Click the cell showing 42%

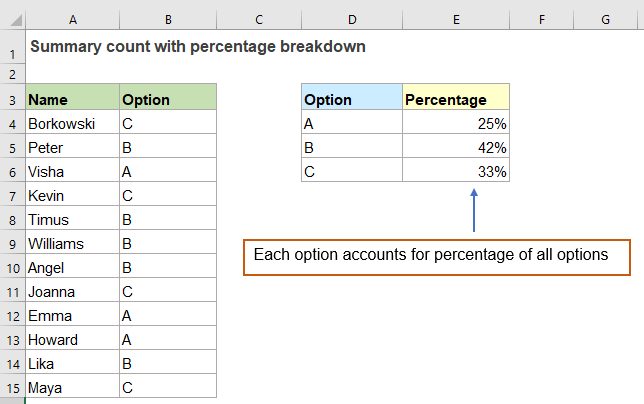pyautogui.click(x=456, y=147)
